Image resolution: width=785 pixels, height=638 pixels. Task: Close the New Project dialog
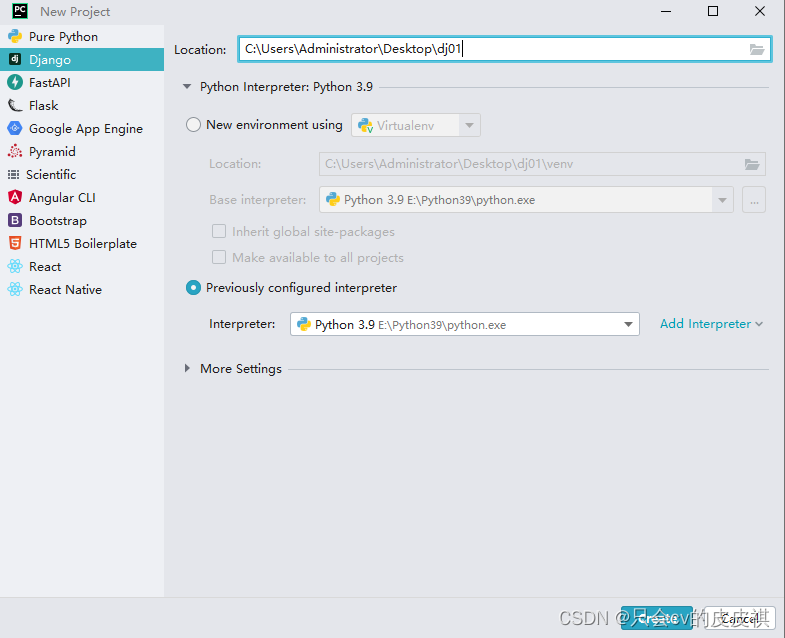(759, 11)
